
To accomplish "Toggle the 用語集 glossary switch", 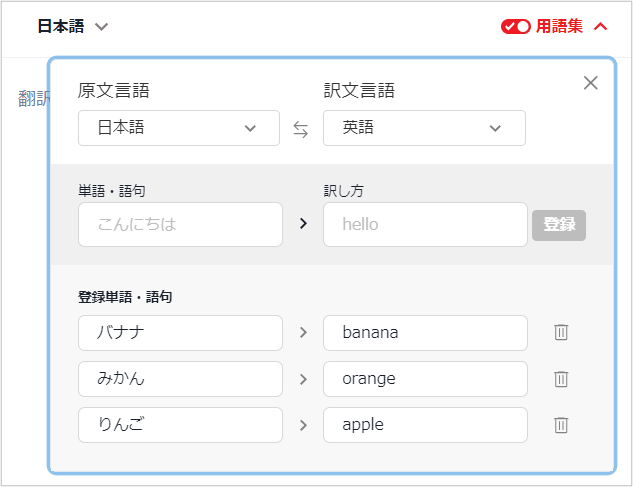I will click(x=516, y=27).
